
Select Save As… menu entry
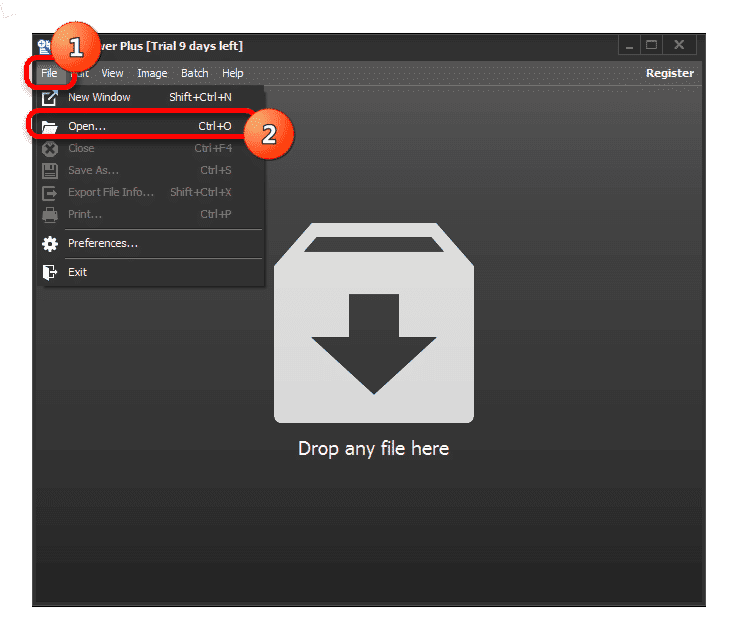(x=151, y=170)
